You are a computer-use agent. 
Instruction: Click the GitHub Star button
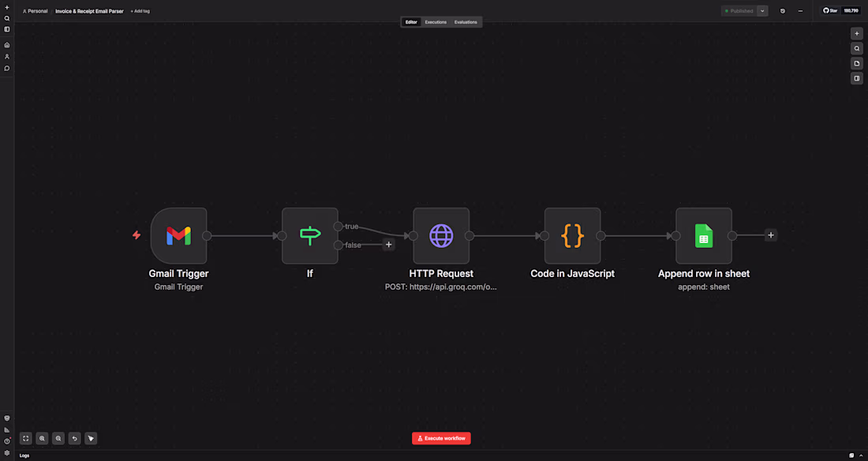click(829, 10)
